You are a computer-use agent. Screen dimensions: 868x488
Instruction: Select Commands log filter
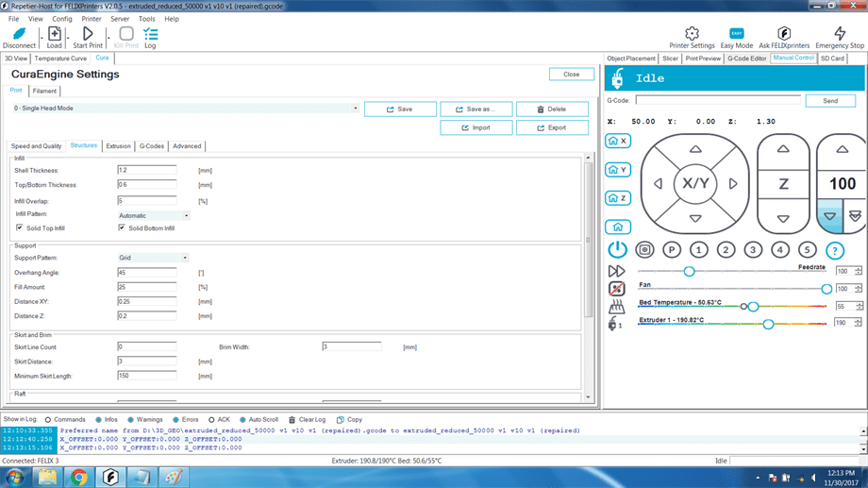point(48,420)
